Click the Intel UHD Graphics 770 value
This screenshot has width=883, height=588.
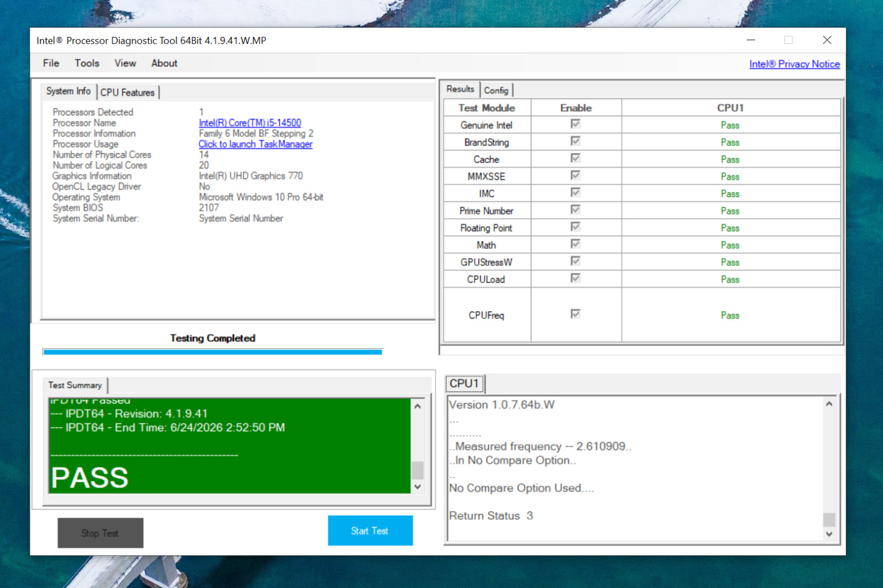(251, 176)
